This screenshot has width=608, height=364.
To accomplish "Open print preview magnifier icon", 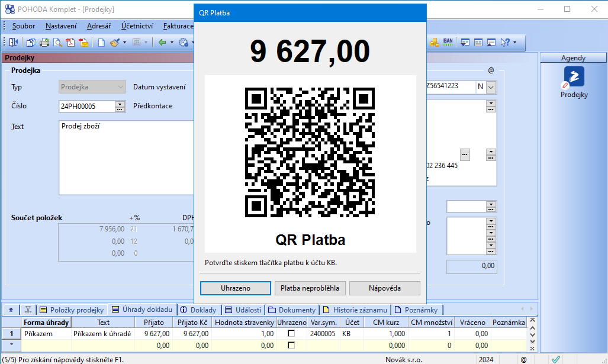I will point(57,42).
